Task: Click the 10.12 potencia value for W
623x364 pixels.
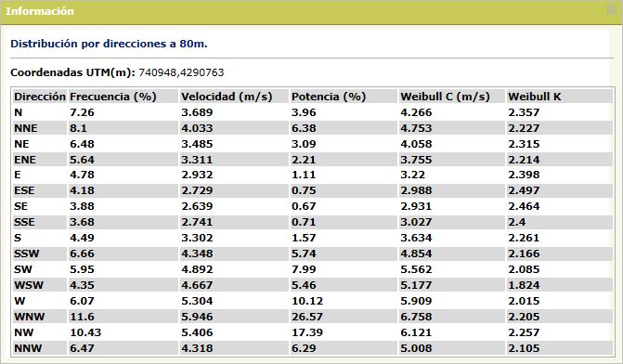Action: [307, 301]
